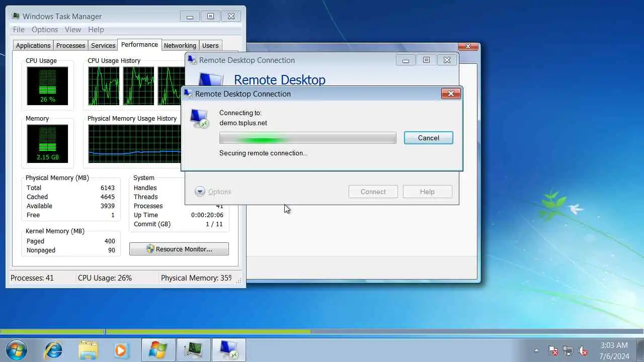The image size is (644, 362).
Task: Click the greyed Help button
Action: [427, 192]
